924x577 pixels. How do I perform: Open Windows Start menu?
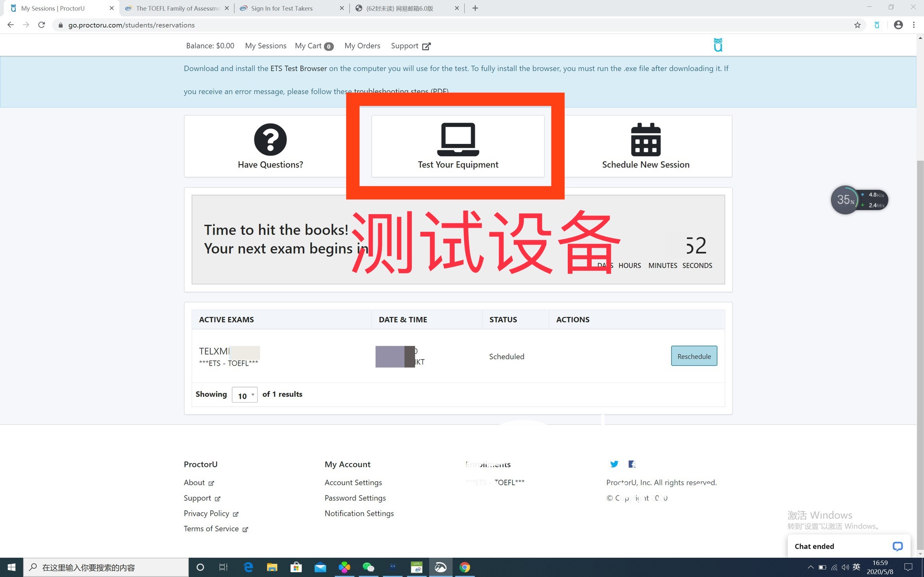pyautogui.click(x=11, y=567)
